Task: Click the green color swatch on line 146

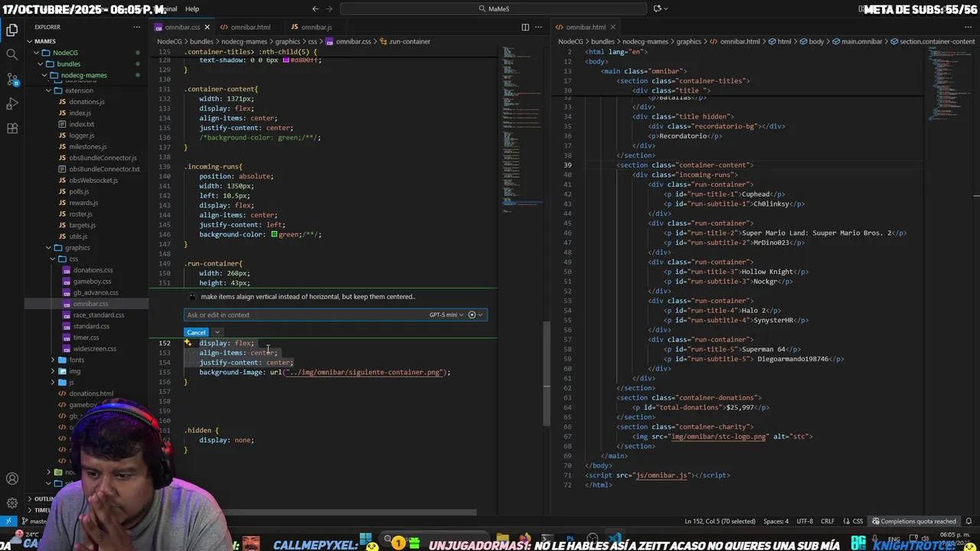Action: 274,234
